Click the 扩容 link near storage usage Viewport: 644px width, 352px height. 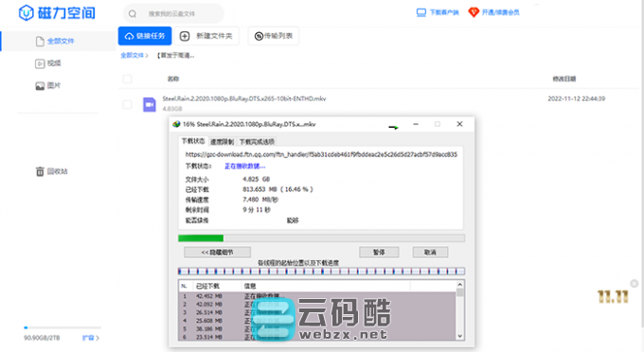[91, 338]
